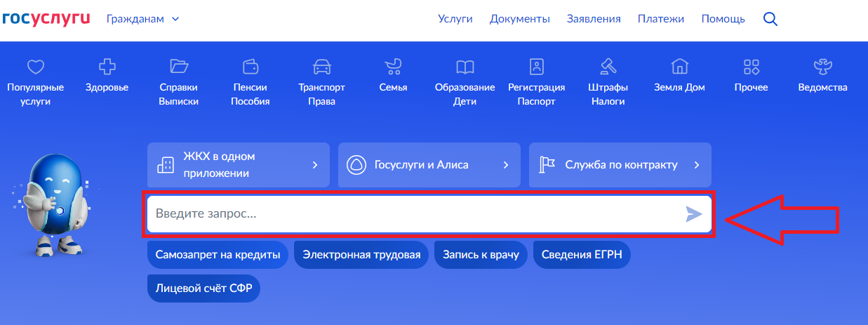Viewport: 868px width, 325px height.
Task: Click the Популярные услуги heart icon
Action: [35, 67]
